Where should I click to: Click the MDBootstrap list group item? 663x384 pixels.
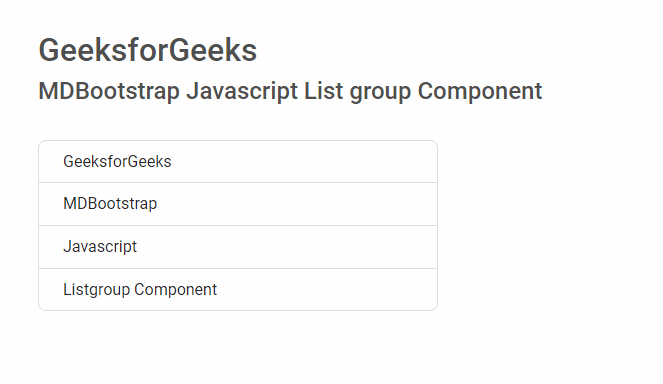pos(238,204)
